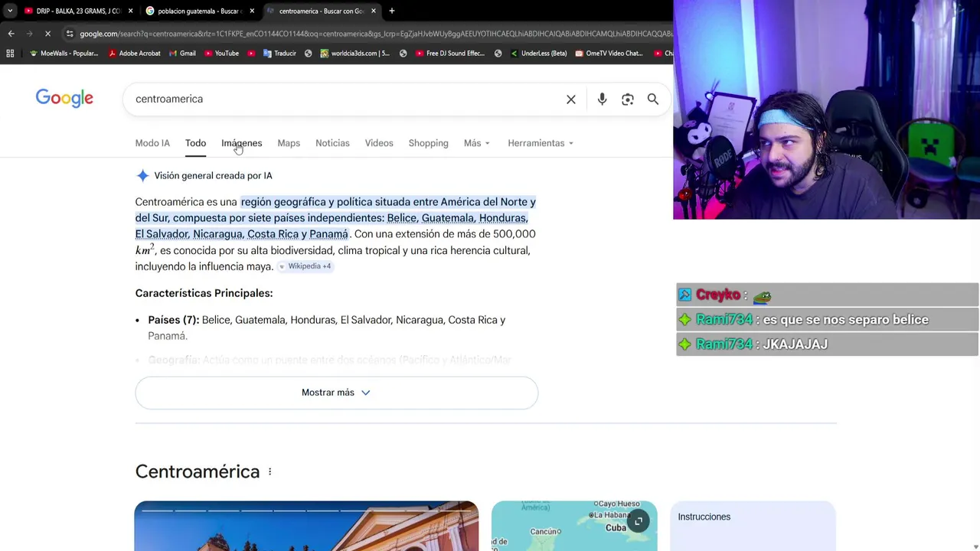
Task: Open the MoeWalls bookmark
Action: tap(64, 54)
